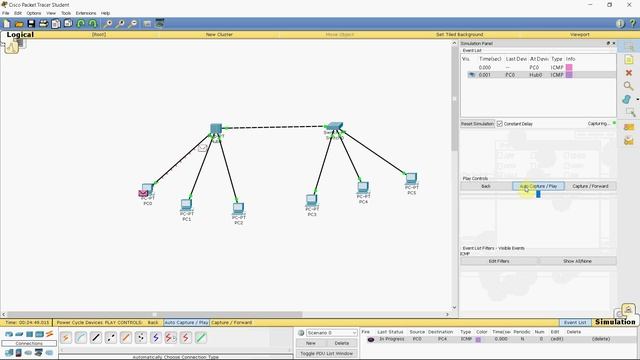Click the New file icon in toolbar

7,24
